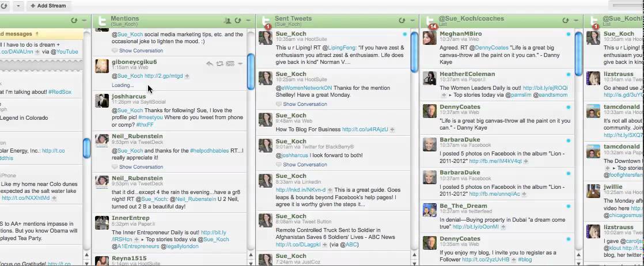
Task: Click Mentions scrollbar down arrow
Action: [251, 263]
